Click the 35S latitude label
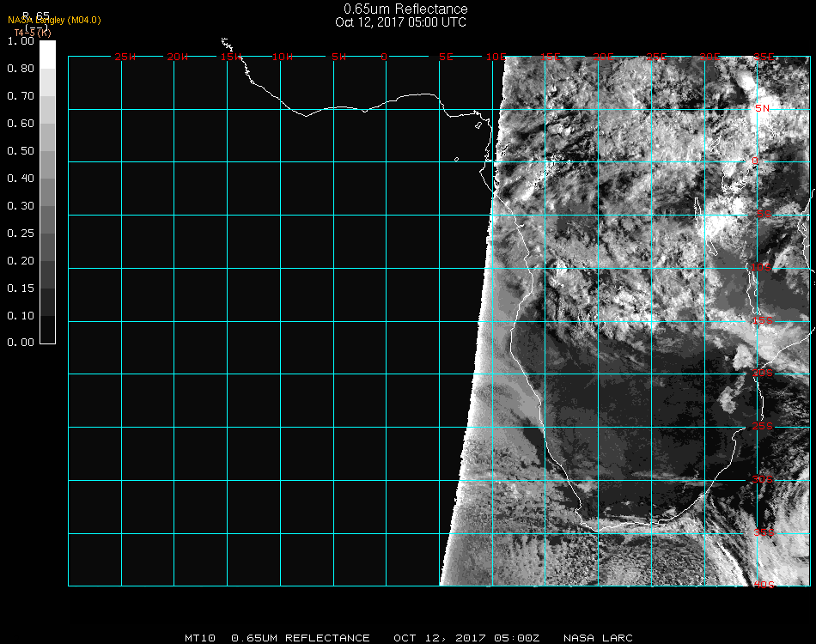Image resolution: width=816 pixels, height=644 pixels. pyautogui.click(x=764, y=532)
